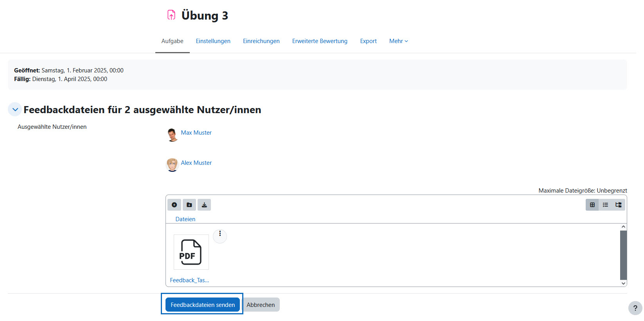Click the file area scrollbar thumb

(624, 255)
